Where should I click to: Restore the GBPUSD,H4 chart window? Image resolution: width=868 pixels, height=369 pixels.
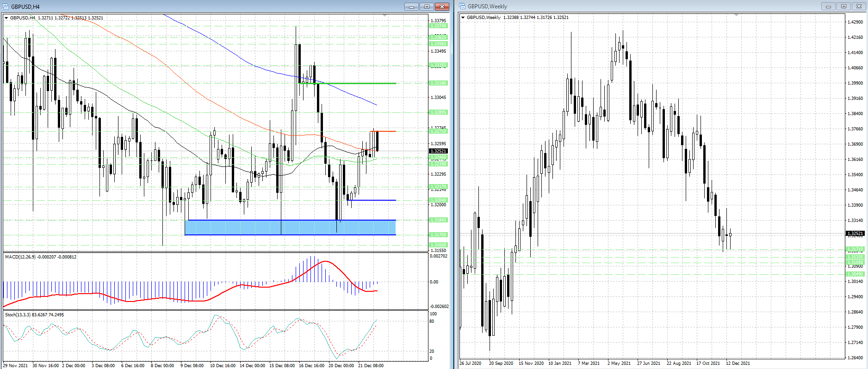click(x=427, y=6)
